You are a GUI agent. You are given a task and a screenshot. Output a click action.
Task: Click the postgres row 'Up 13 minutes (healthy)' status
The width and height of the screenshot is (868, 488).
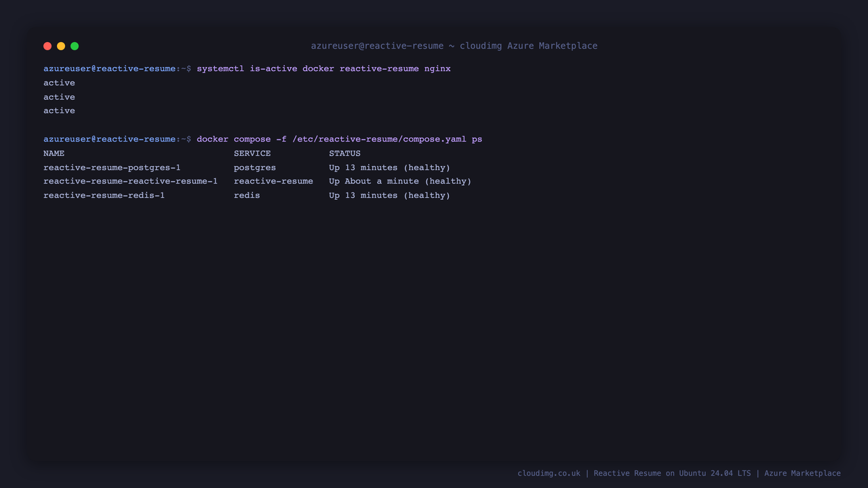pos(389,167)
